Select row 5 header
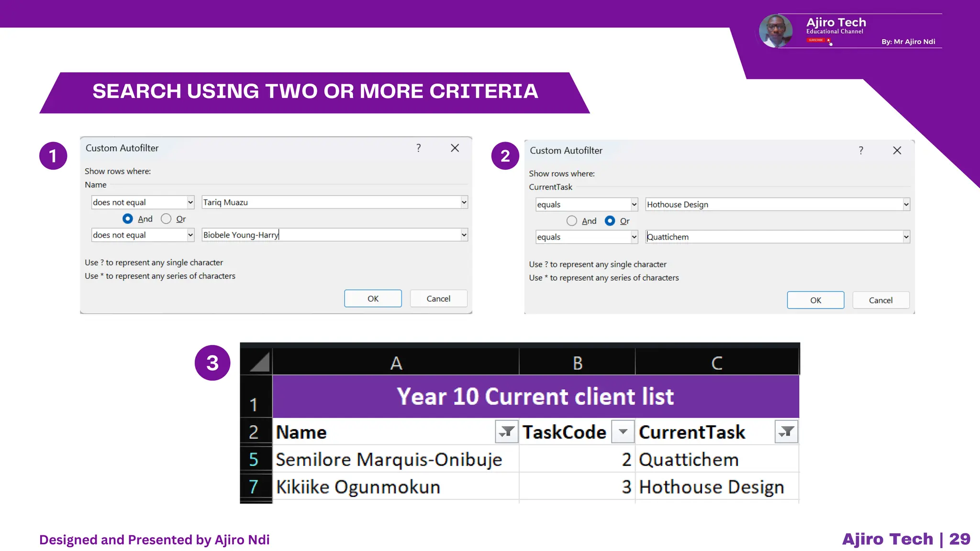Image resolution: width=980 pixels, height=551 pixels. 254,460
